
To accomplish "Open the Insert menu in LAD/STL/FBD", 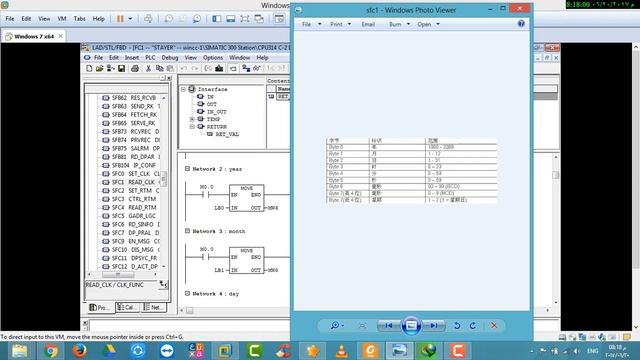I will [132, 58].
